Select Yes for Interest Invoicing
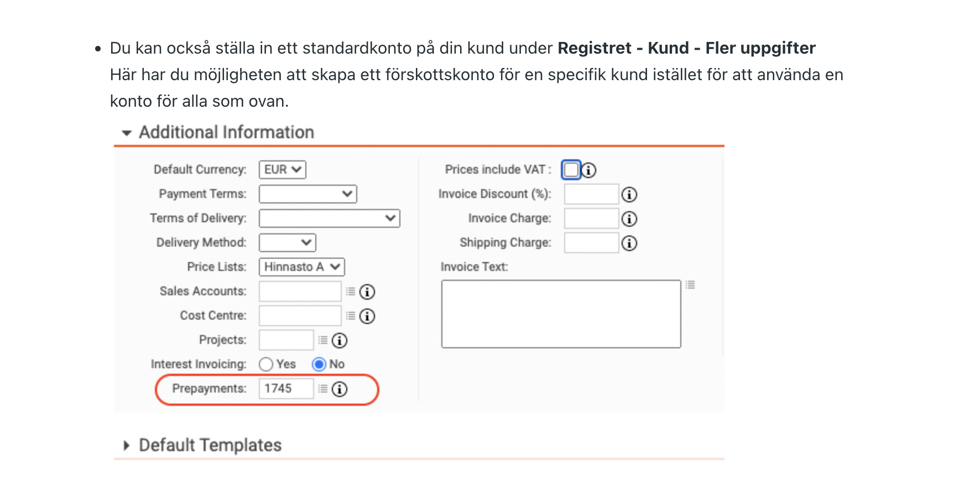The image size is (980, 481). [266, 364]
